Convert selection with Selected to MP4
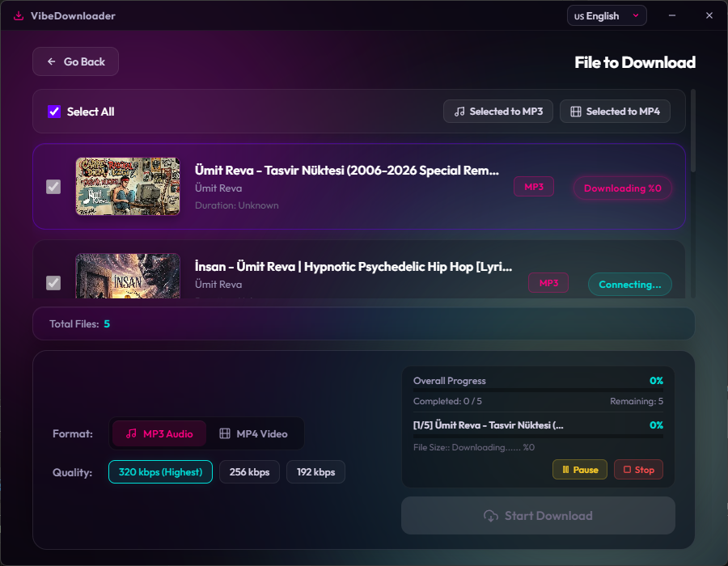The height and width of the screenshot is (566, 728). pyautogui.click(x=615, y=112)
